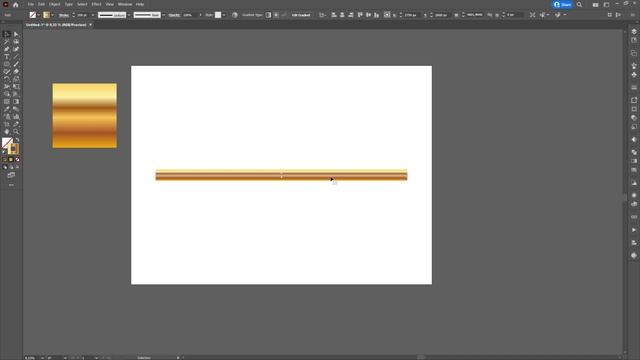This screenshot has height=360, width=640.
Task: Select the Free Transform tool
Action: (x=16, y=87)
